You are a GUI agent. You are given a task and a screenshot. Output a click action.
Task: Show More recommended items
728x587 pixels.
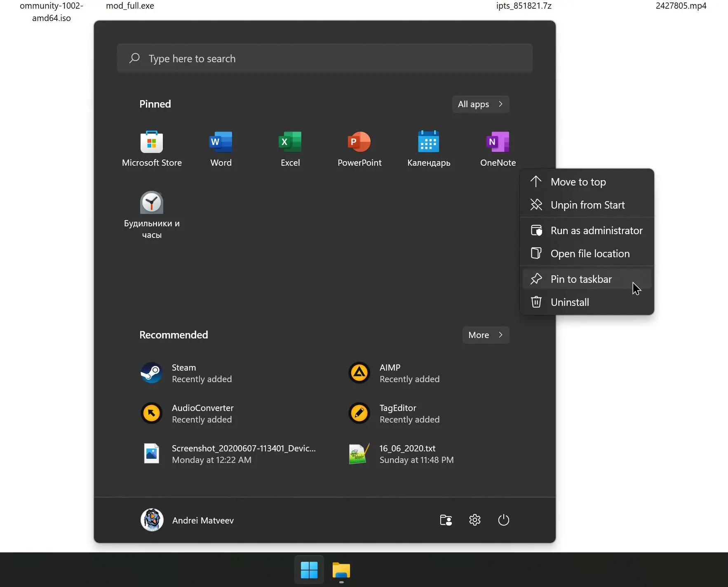pos(486,335)
